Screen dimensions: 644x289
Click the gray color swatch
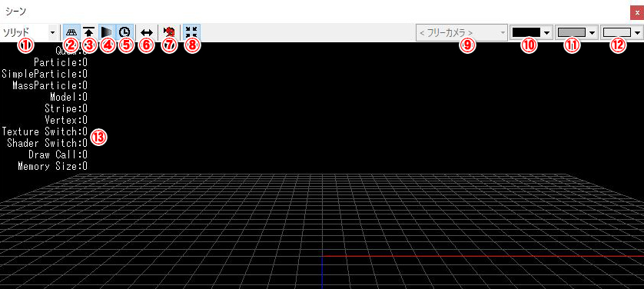point(571,32)
